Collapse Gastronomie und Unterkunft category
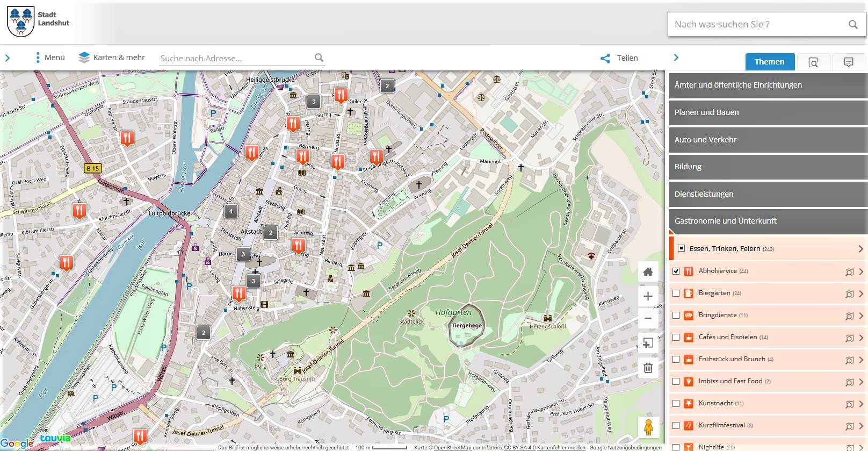Screen dimensions: 868x451 coord(768,221)
